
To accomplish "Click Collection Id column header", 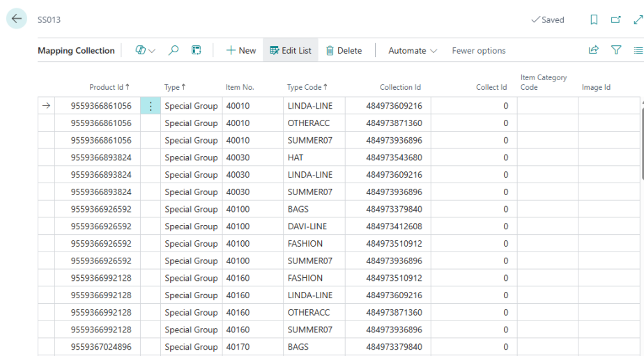I will [400, 87].
